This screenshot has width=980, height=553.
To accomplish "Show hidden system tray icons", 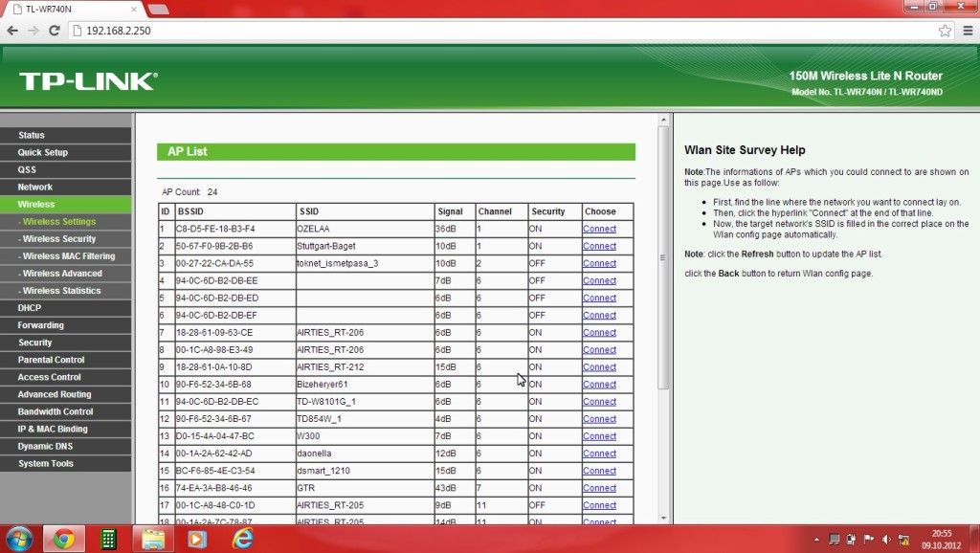I will tap(816, 540).
